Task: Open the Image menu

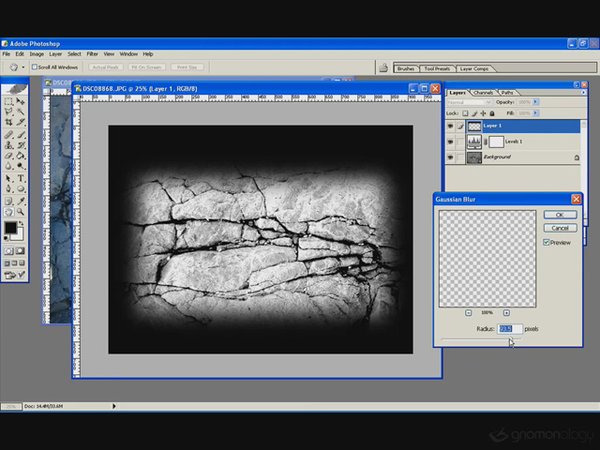Action: point(37,54)
